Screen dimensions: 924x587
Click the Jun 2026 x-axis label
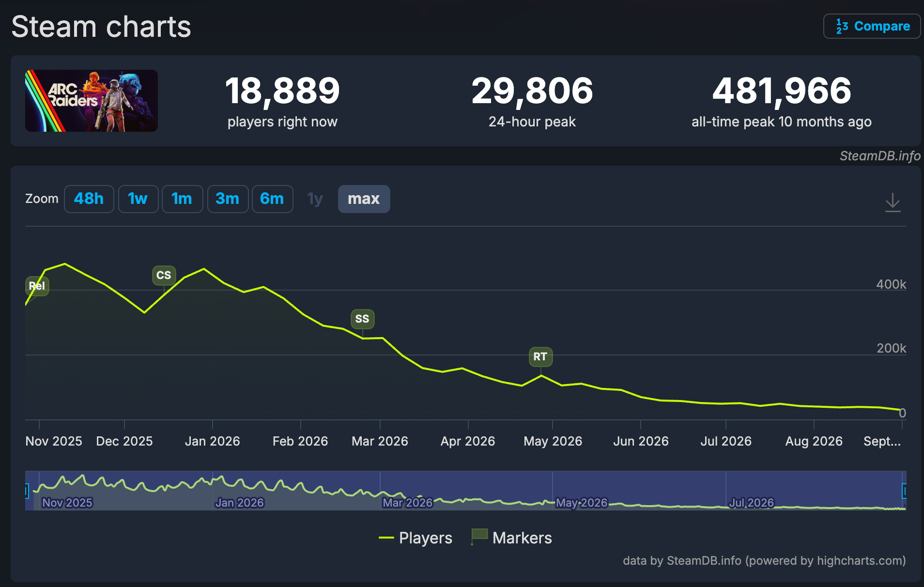click(641, 441)
